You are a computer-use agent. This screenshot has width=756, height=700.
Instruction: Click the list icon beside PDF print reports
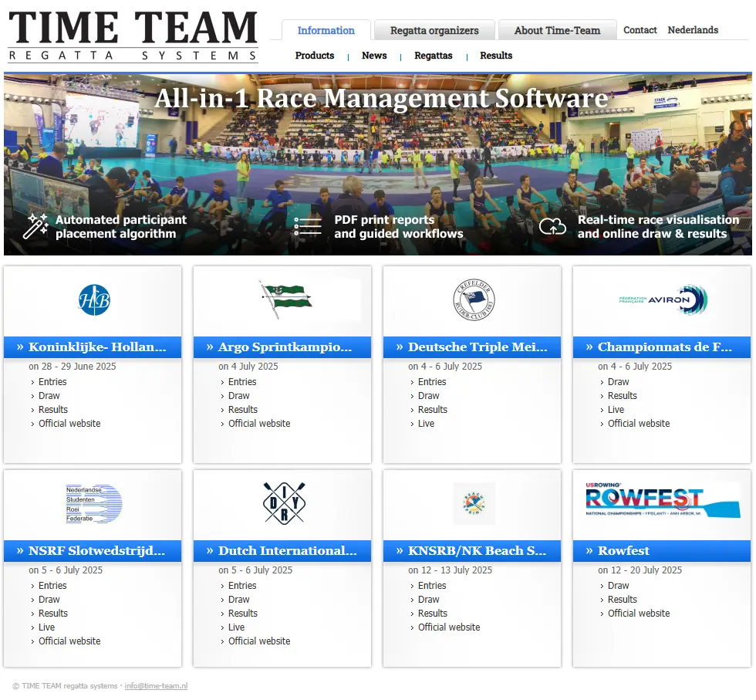(x=308, y=226)
